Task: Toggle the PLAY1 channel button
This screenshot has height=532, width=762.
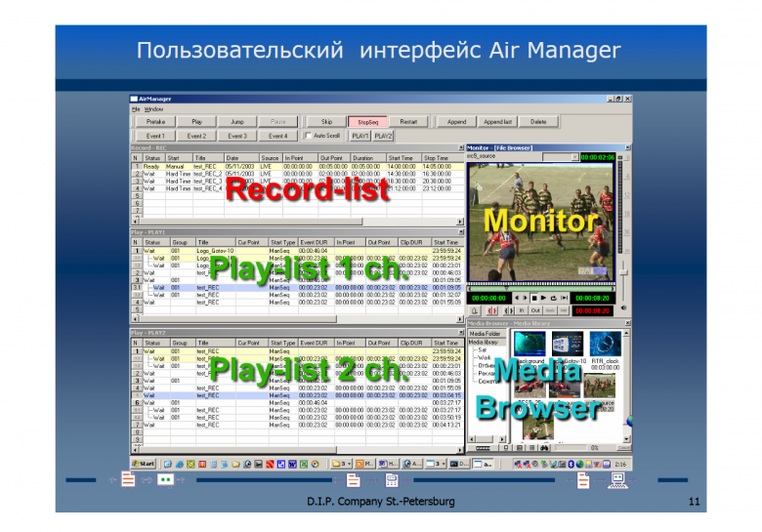Action: click(360, 136)
